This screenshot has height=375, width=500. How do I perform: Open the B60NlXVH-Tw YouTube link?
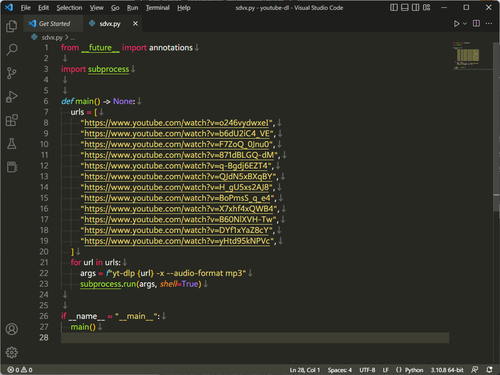pos(178,219)
